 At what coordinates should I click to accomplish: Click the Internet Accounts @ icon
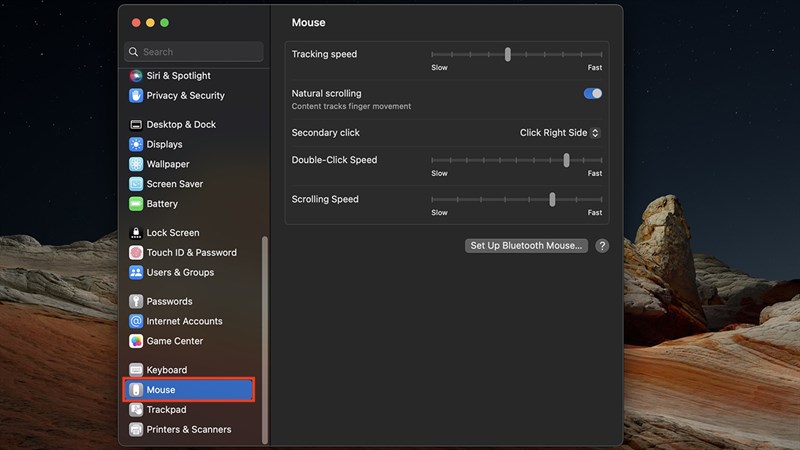pos(136,321)
